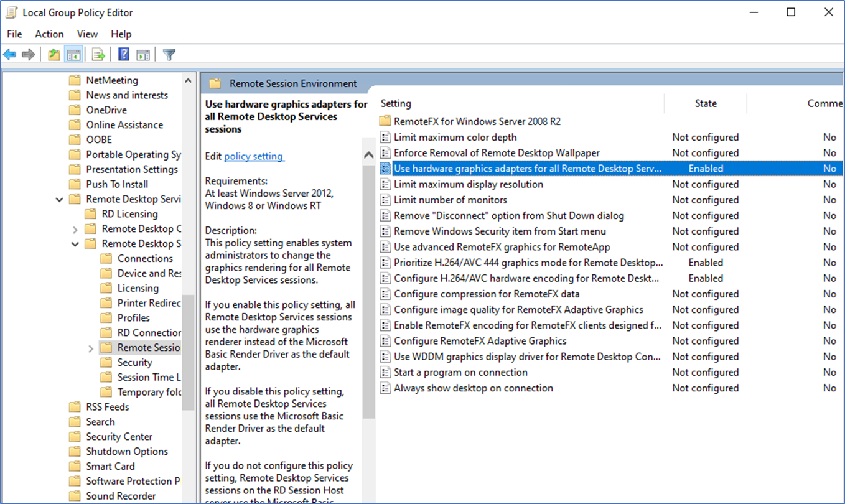Open the File menu
The height and width of the screenshot is (504, 845).
click(x=14, y=34)
